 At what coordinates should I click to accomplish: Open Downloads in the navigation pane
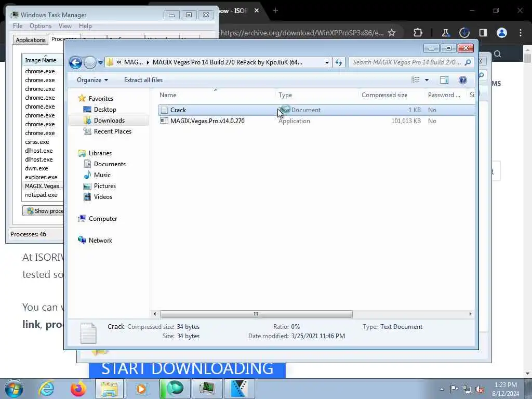click(109, 121)
